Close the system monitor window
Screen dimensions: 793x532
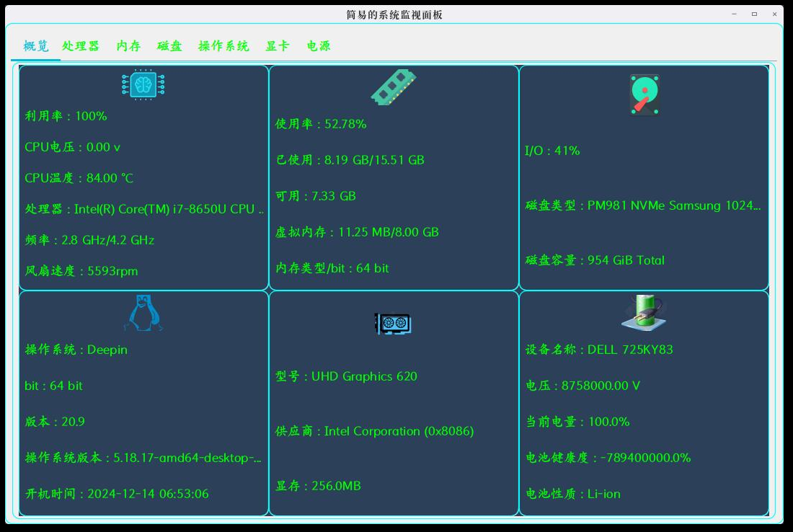(x=774, y=14)
